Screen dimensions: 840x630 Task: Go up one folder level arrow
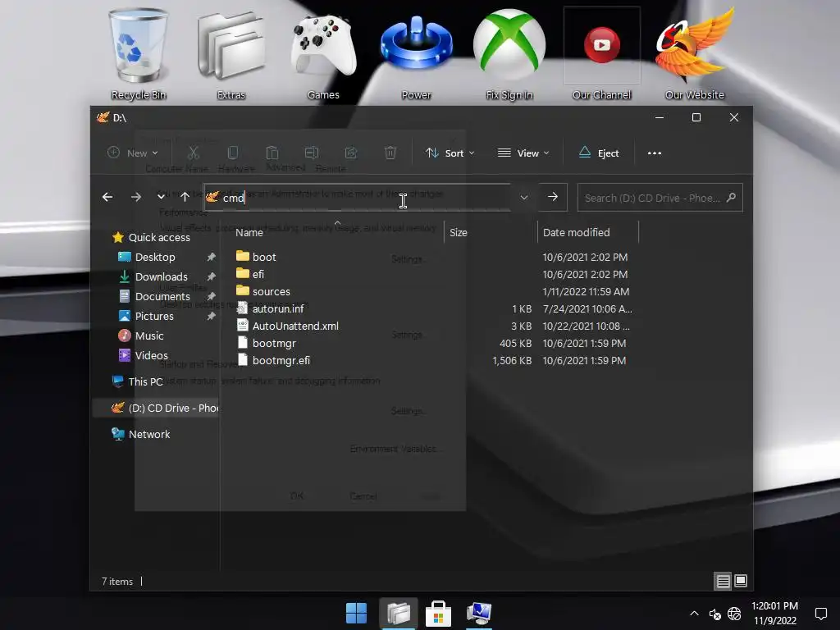point(185,197)
